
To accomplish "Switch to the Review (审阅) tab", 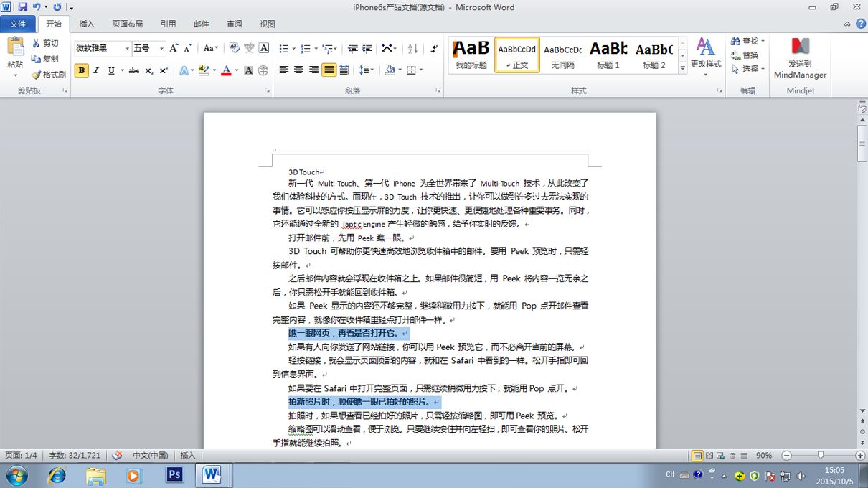I will [235, 24].
